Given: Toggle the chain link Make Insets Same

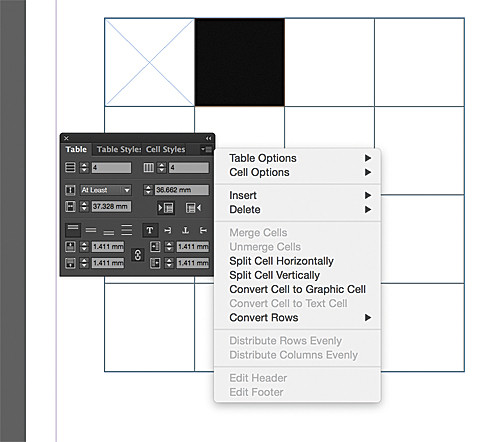Looking at the screenshot, I should 138,255.
